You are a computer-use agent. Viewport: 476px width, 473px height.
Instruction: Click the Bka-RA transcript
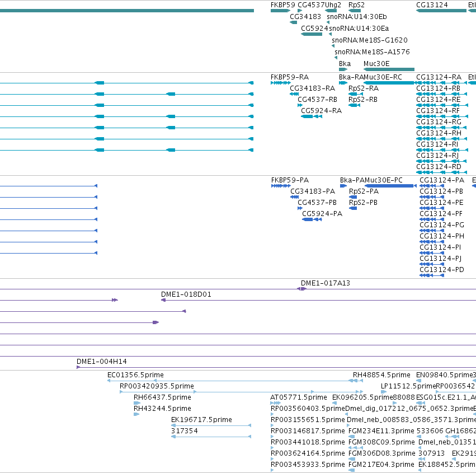pos(343,83)
